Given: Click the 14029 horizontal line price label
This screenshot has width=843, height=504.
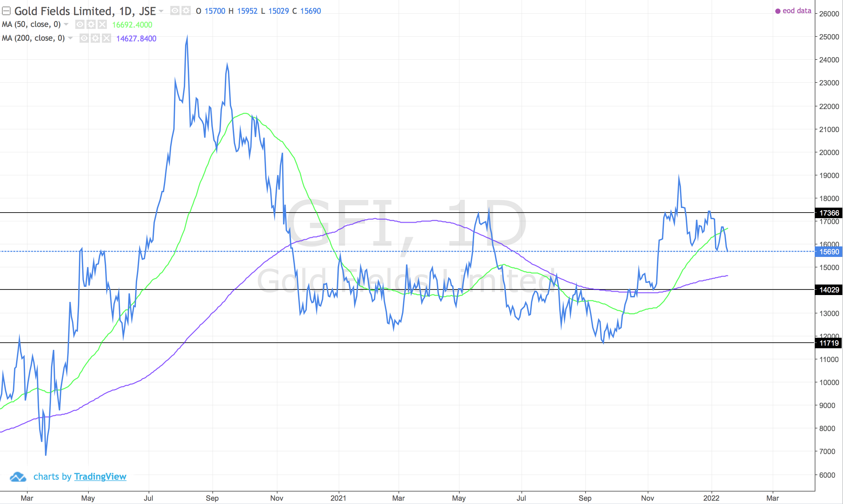Looking at the screenshot, I should [829, 290].
